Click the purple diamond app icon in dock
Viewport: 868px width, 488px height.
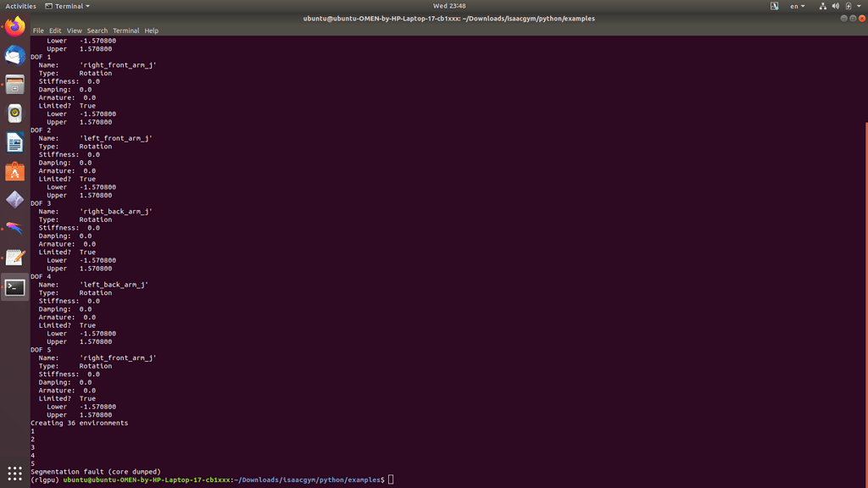14,199
